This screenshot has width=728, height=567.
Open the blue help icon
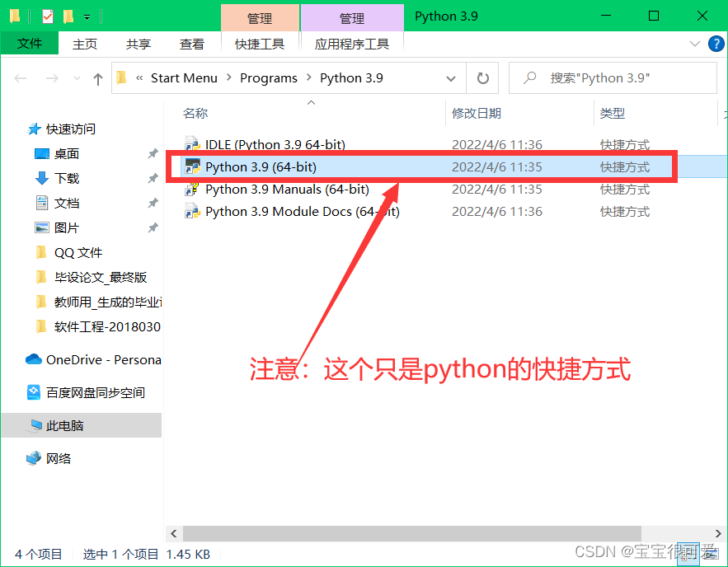click(x=716, y=44)
